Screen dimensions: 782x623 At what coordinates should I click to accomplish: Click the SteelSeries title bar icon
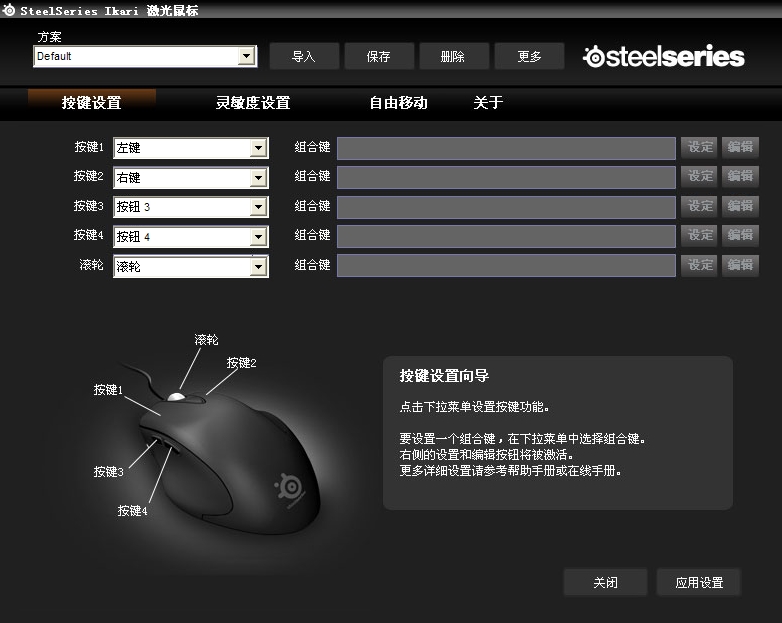click(x=8, y=9)
